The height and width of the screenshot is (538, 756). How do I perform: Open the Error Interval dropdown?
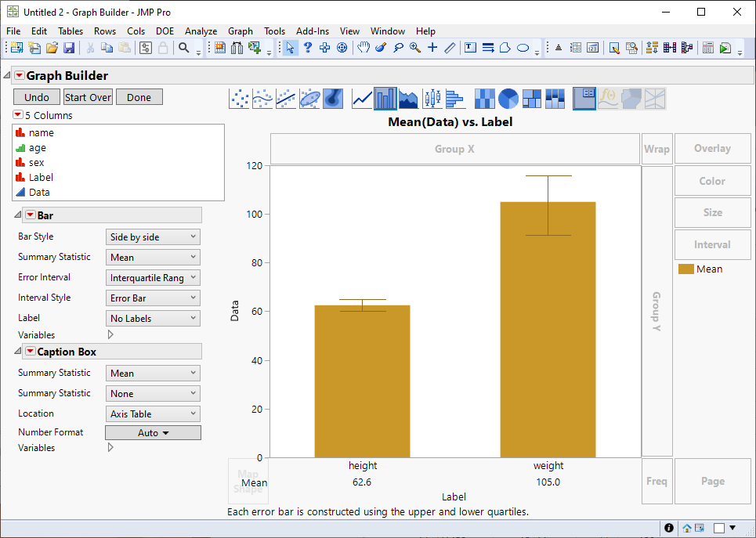[153, 277]
